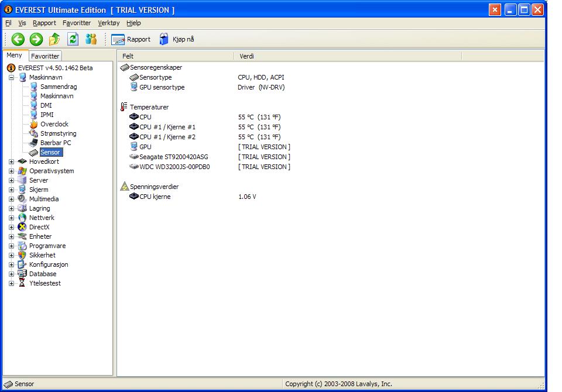Expand the Multimedia tree node
The width and height of the screenshot is (562, 392).
tap(12, 199)
